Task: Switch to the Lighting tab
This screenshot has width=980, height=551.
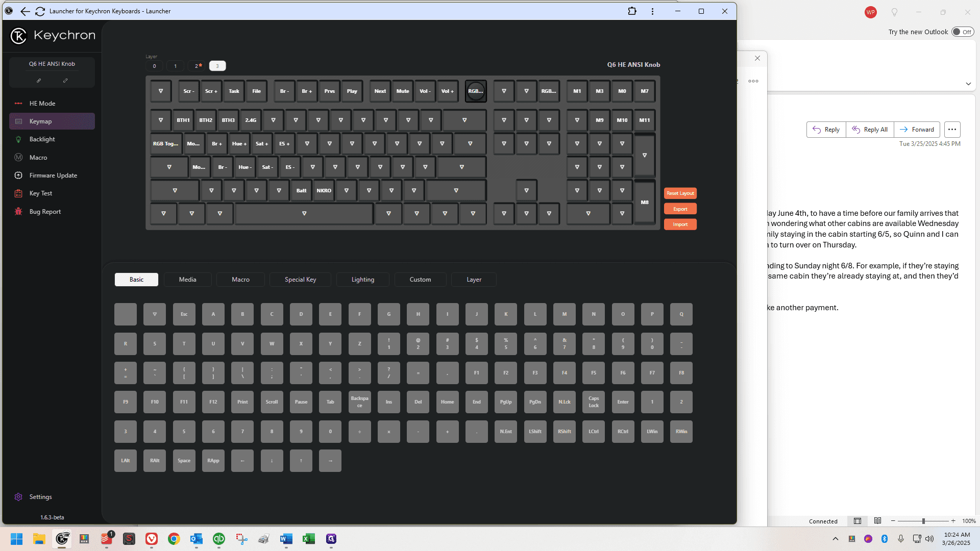Action: pos(363,280)
